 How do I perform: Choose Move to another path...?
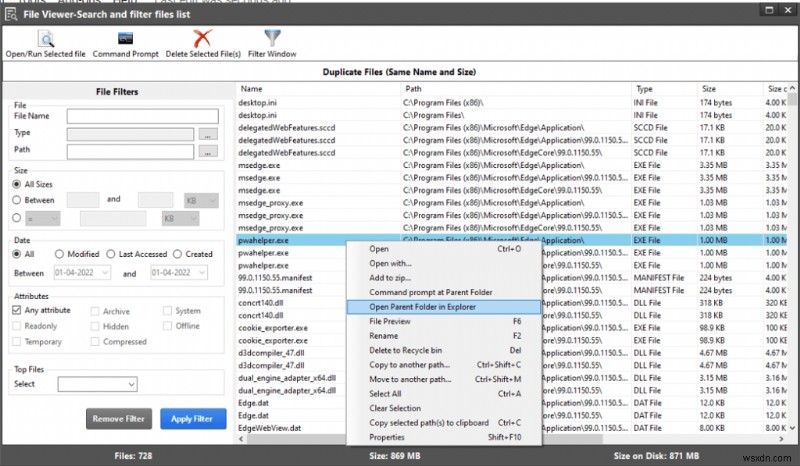(x=444, y=379)
